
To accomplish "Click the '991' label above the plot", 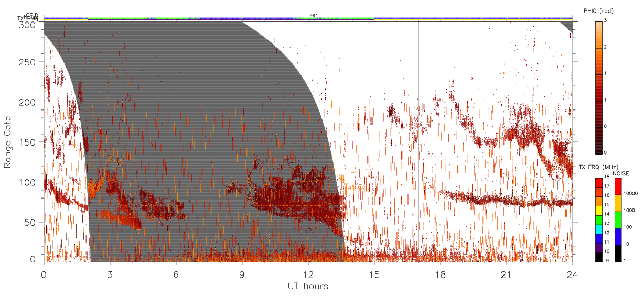I will (x=314, y=15).
